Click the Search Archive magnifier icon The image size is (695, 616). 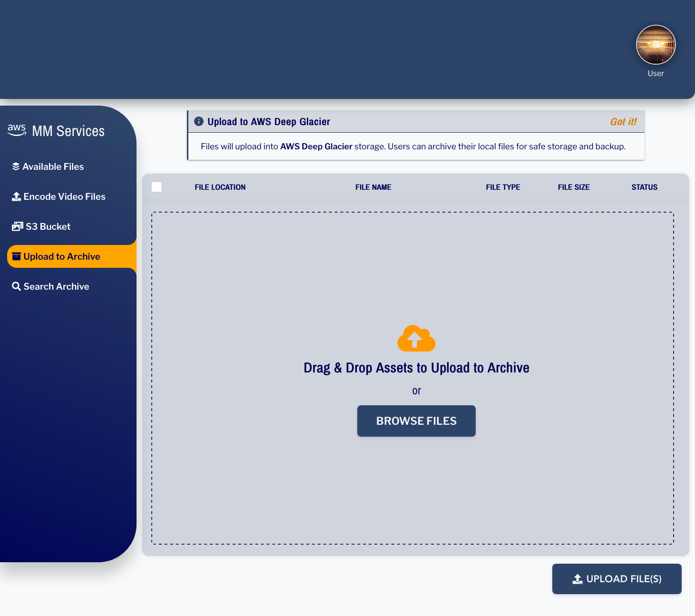(16, 286)
